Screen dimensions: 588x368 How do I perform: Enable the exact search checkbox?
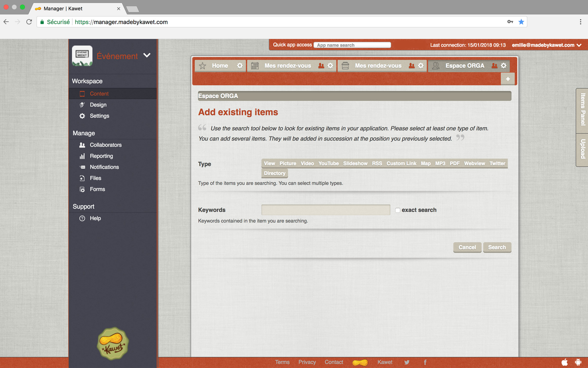397,210
